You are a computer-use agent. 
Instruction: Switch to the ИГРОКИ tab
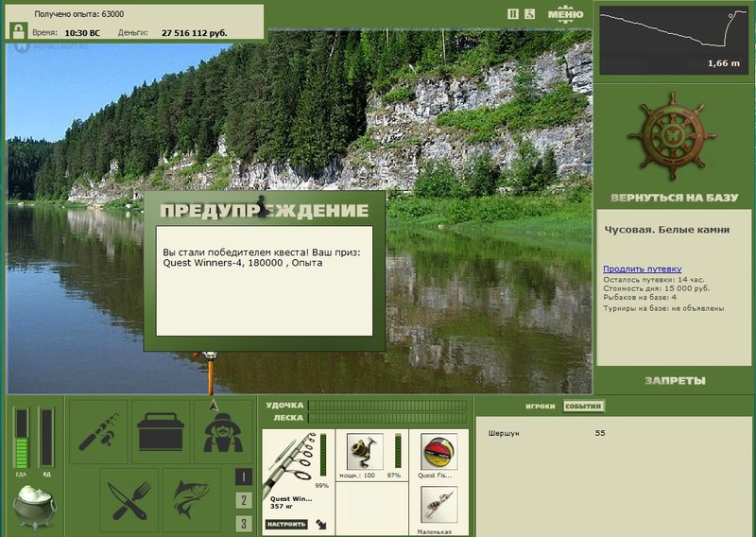[x=540, y=407]
